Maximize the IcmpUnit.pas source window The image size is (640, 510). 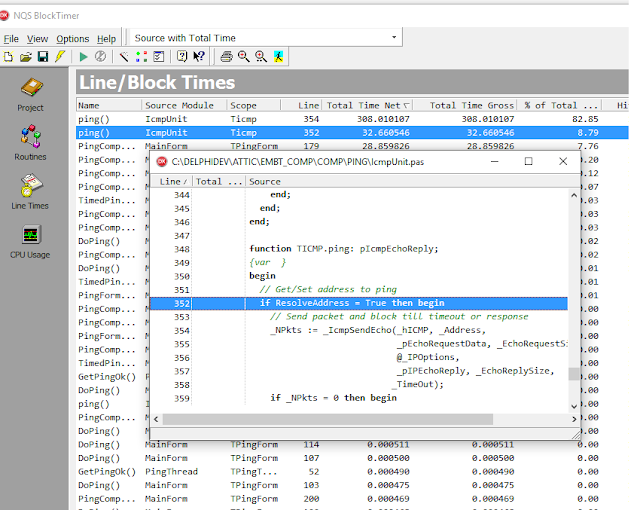529,162
